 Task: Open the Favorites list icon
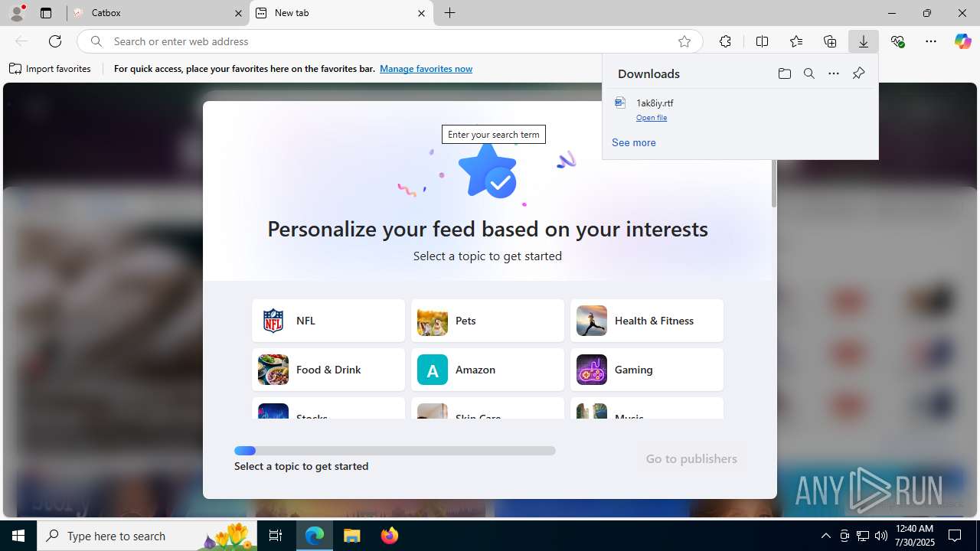pyautogui.click(x=796, y=41)
